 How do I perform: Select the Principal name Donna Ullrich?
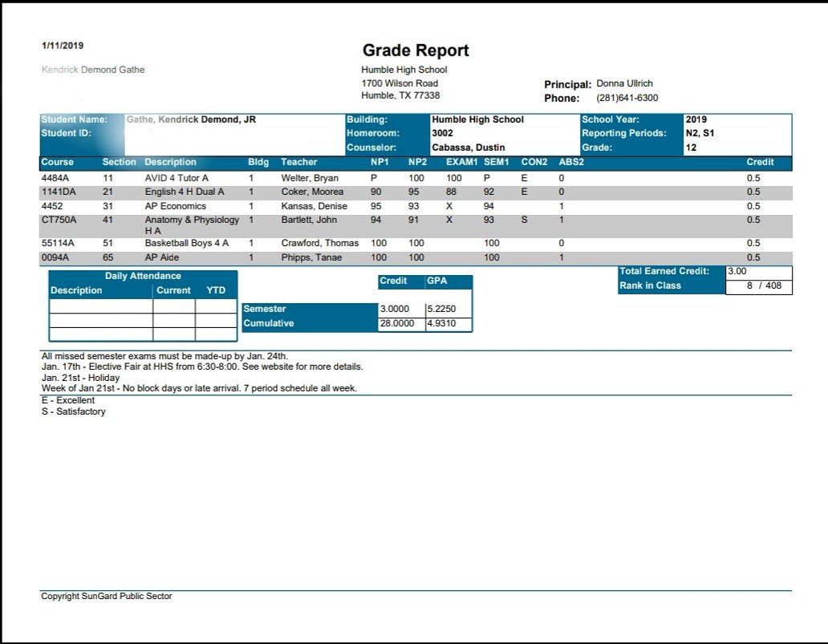click(624, 83)
